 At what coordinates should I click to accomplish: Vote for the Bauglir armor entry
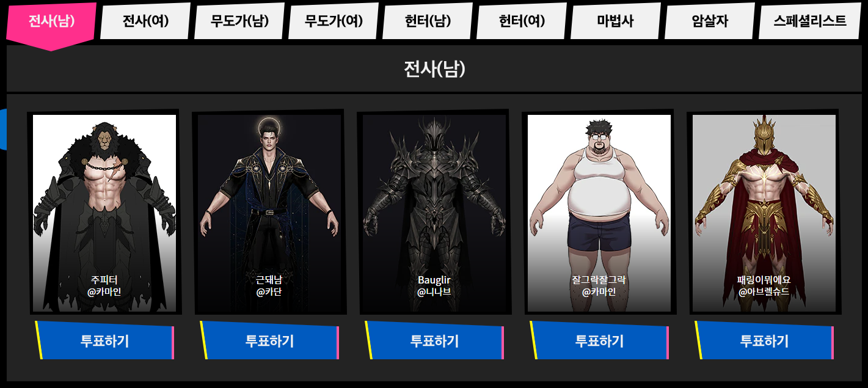(434, 340)
